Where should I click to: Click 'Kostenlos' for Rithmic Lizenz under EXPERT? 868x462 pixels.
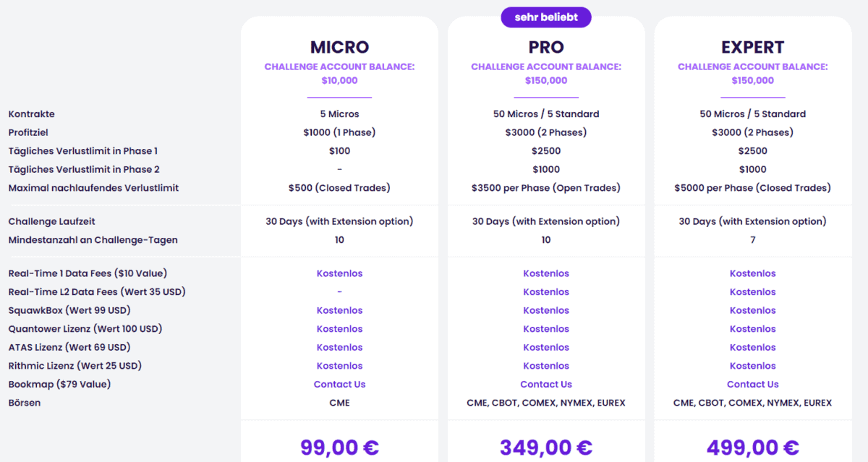click(x=752, y=366)
